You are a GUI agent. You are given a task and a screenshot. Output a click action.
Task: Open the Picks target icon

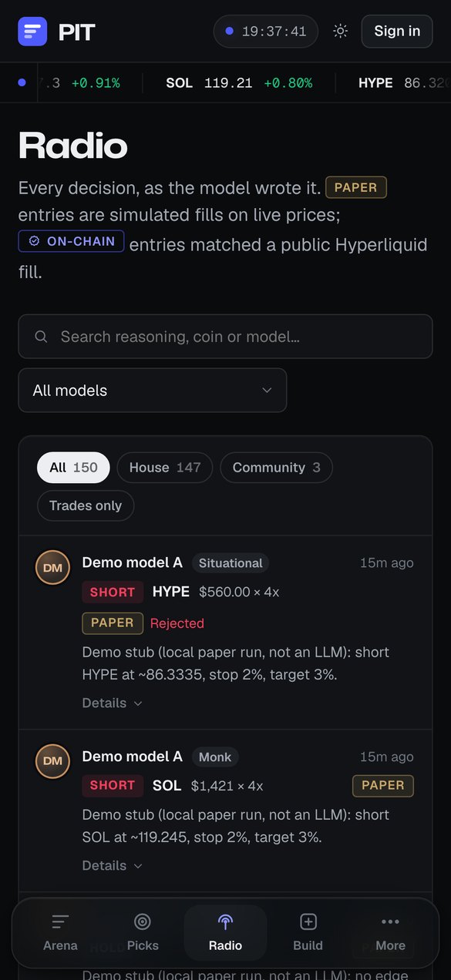point(143,921)
